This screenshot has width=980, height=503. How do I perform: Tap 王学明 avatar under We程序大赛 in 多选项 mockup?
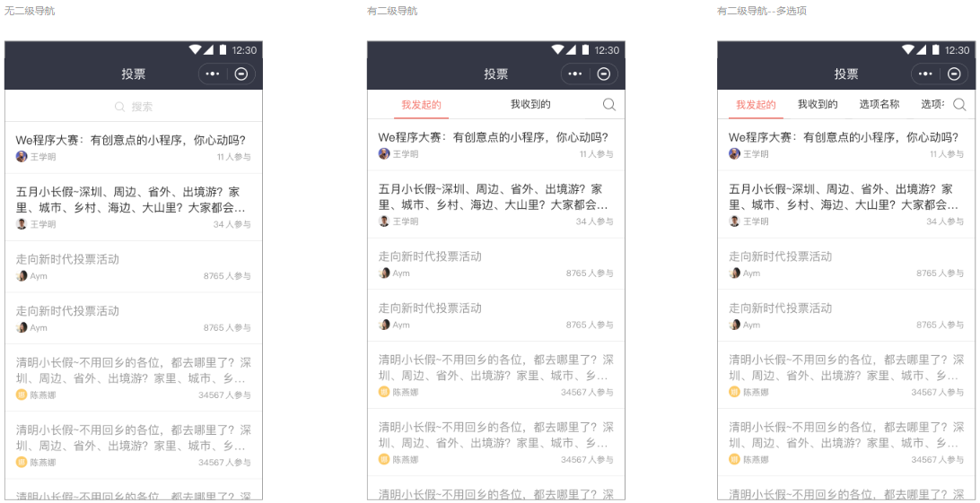pos(734,153)
